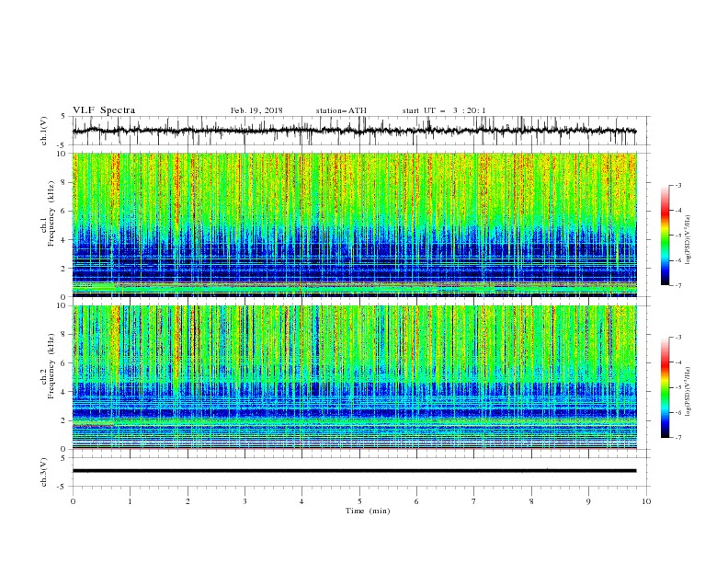Click the ch.2 frequency axis "6" tick label
Screen dimensions: 728x563
64,362
